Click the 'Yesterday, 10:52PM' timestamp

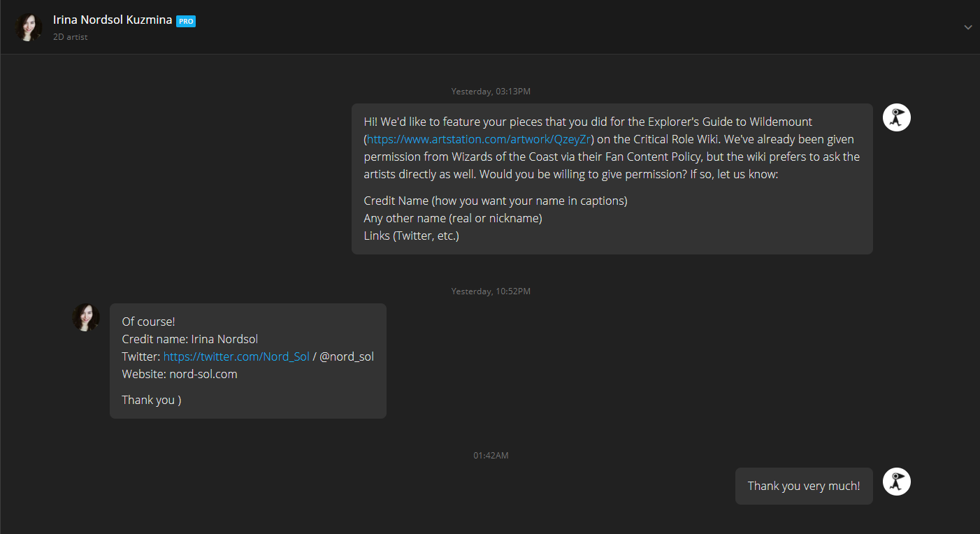pos(491,291)
